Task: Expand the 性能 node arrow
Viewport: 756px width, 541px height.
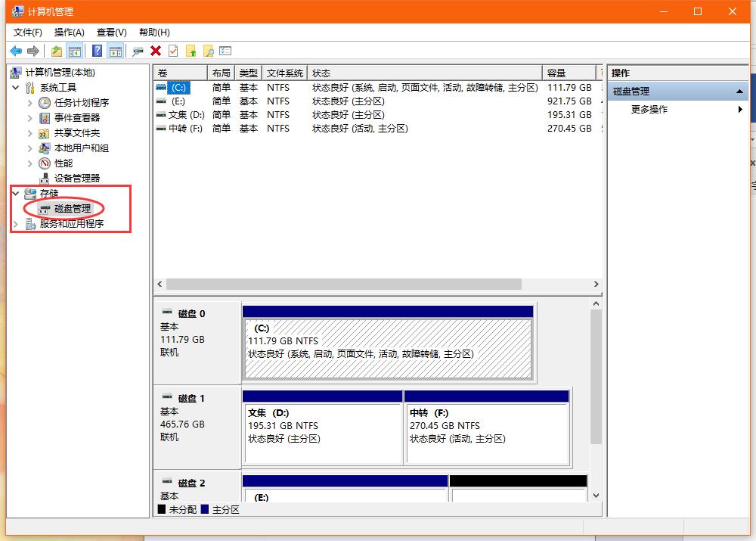Action: point(30,163)
